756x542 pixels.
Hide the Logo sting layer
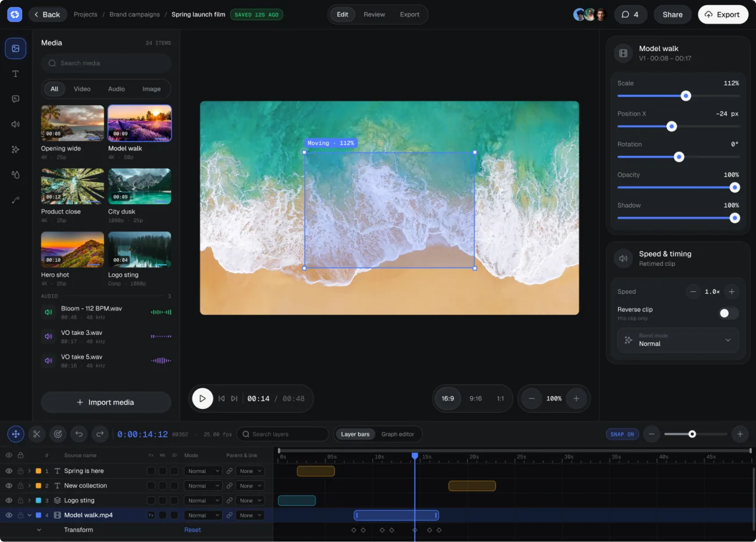pos(9,500)
